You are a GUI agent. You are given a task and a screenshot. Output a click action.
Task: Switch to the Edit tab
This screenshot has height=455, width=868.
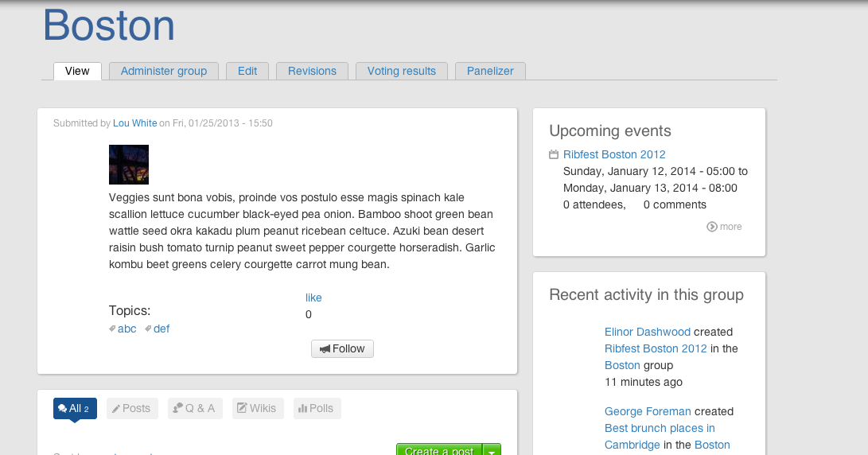(247, 71)
